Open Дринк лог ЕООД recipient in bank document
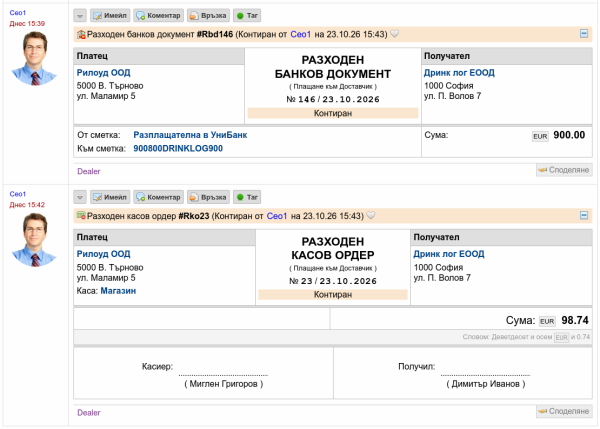This screenshot has height=429, width=600. coord(459,73)
